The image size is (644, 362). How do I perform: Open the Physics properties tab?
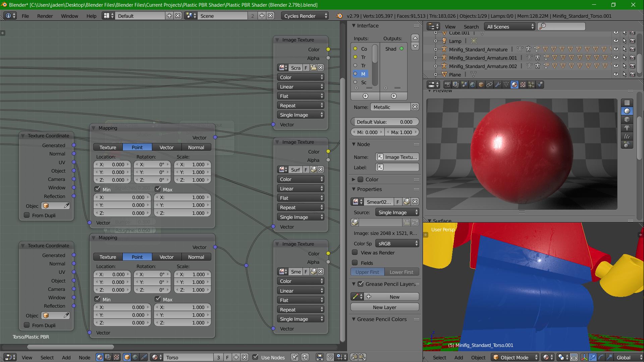click(x=540, y=85)
